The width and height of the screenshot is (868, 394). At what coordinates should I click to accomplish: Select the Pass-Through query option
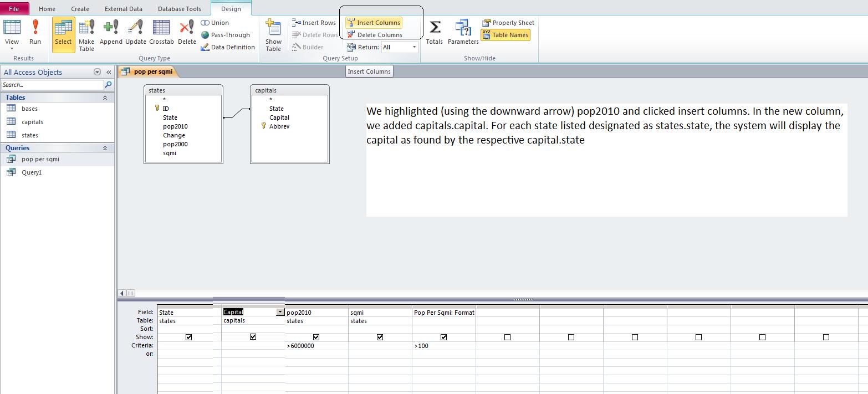226,35
